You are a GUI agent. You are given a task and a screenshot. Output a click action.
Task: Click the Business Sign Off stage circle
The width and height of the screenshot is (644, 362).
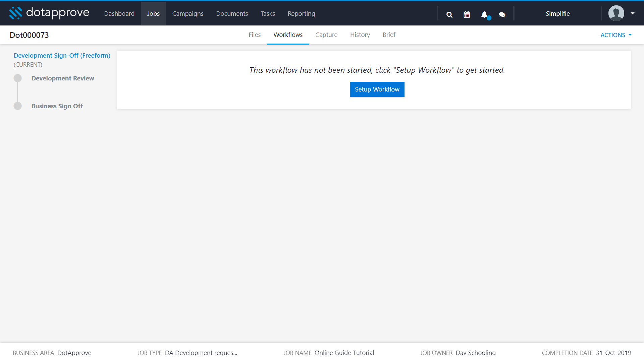(x=18, y=106)
